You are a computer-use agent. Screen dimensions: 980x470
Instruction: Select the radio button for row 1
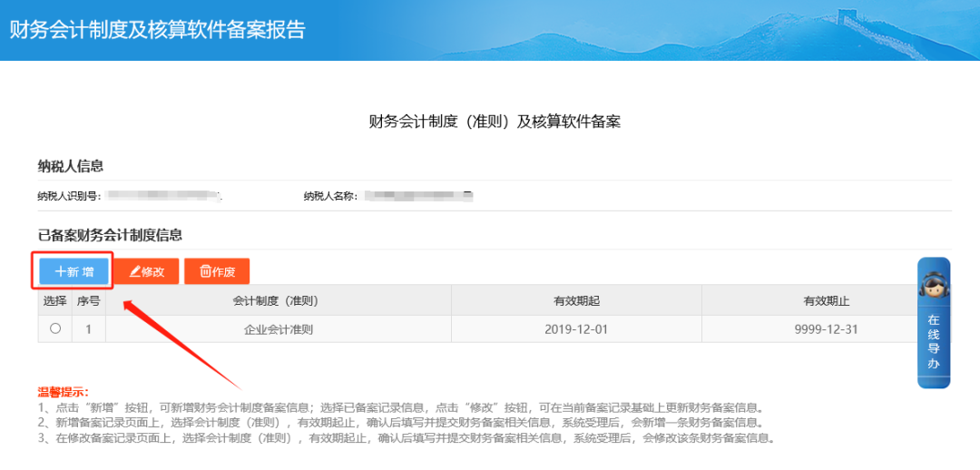(x=55, y=328)
